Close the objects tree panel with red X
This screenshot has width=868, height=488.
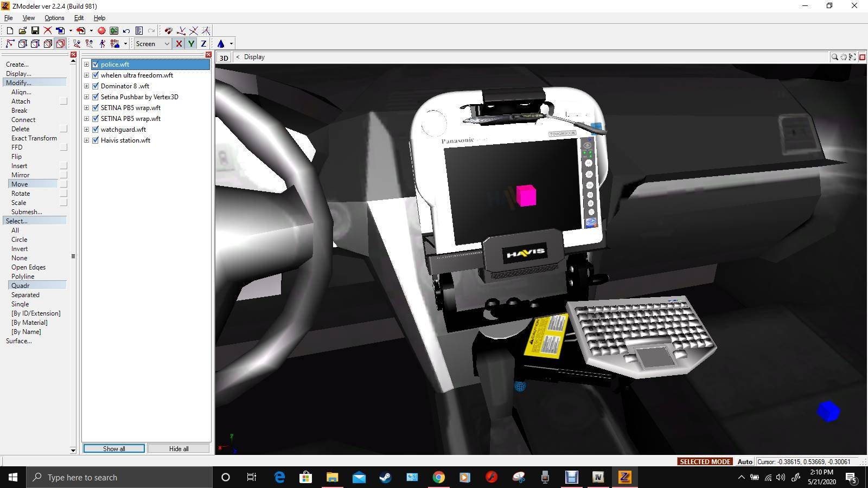(x=208, y=55)
